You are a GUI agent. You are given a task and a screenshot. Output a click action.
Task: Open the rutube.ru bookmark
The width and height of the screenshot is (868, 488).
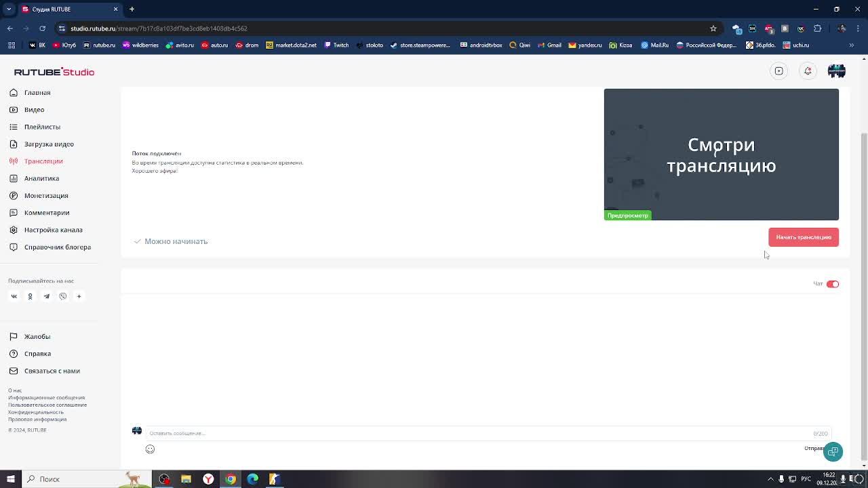(x=99, y=45)
